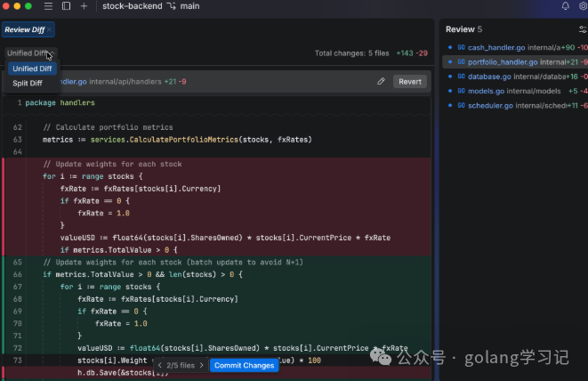Click the plus new tab icon
Viewport: 588px width, 381px height.
[x=84, y=6]
